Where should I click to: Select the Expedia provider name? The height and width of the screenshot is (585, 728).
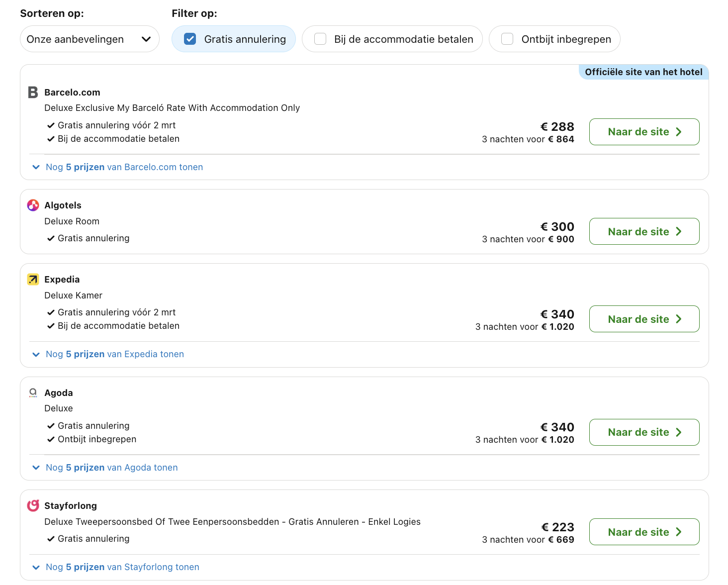pos(62,279)
